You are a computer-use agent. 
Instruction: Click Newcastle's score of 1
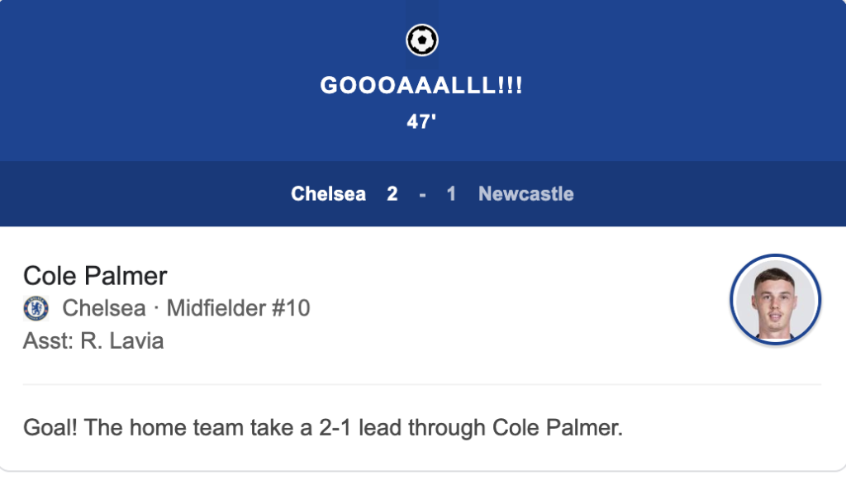click(451, 194)
